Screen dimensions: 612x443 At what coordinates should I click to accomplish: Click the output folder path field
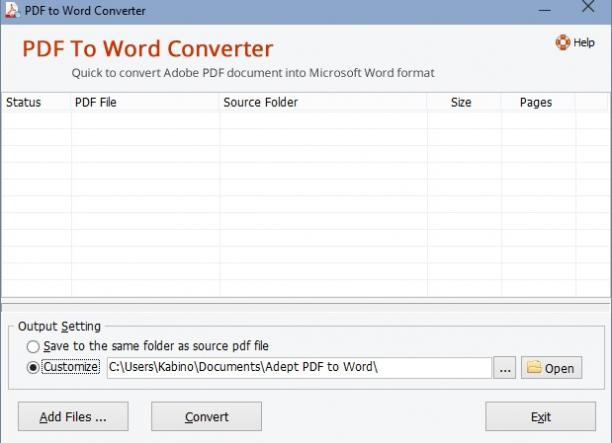[x=299, y=367]
